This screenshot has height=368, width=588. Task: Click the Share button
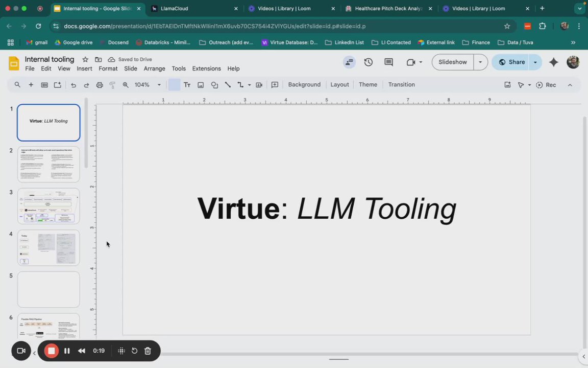[511, 62]
